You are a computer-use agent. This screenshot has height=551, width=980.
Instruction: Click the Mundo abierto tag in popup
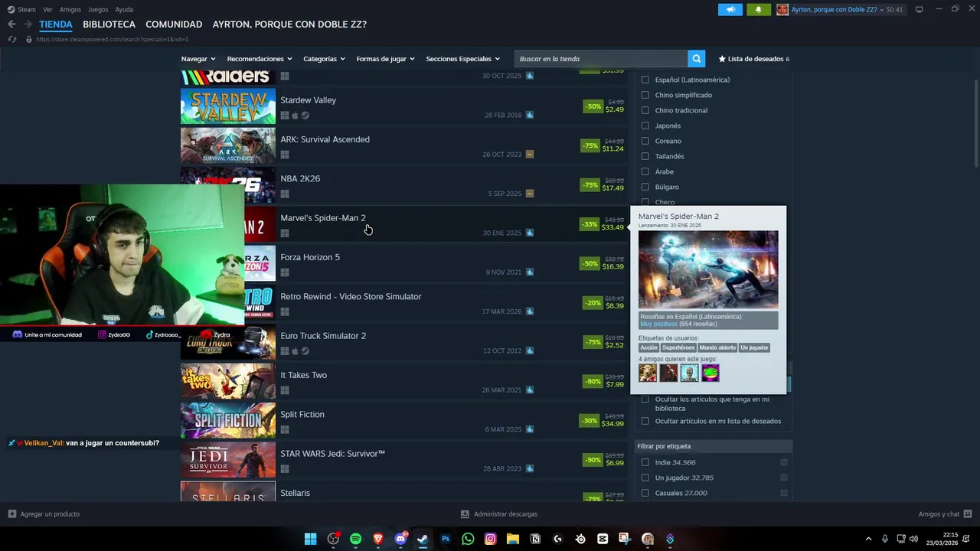coord(717,347)
